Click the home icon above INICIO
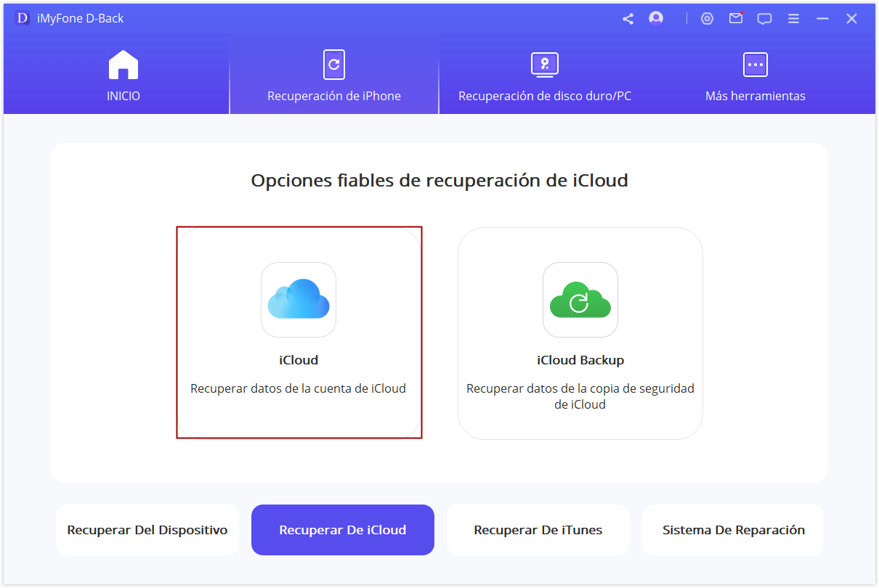The width and height of the screenshot is (879, 588). click(x=123, y=64)
